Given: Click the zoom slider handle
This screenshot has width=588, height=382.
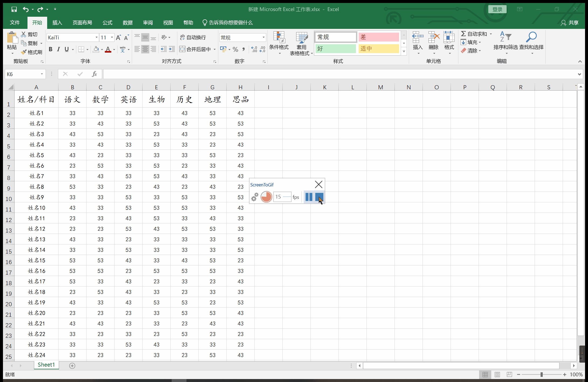Looking at the screenshot, I should pos(541,374).
